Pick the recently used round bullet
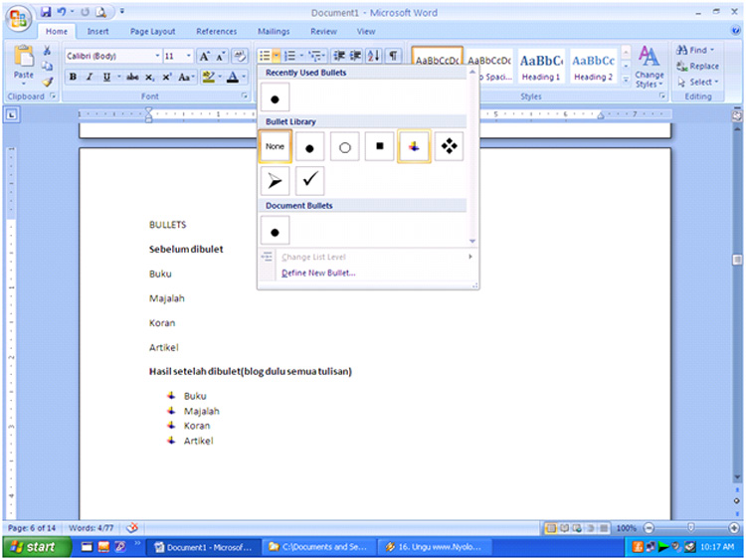 point(275,97)
